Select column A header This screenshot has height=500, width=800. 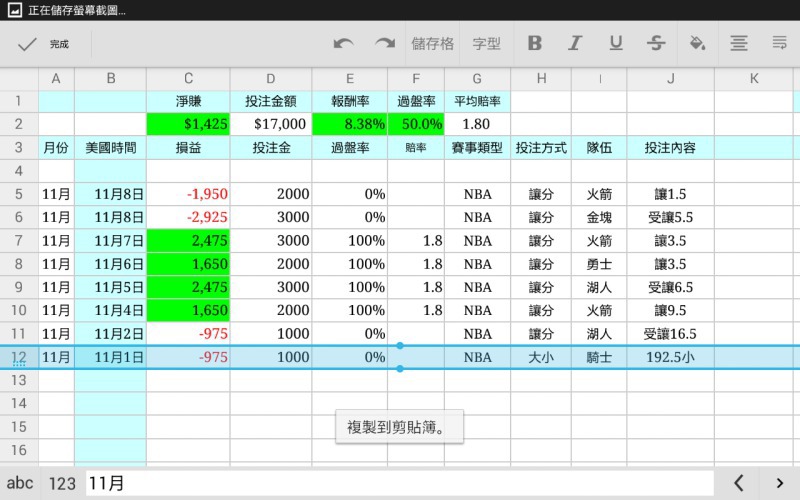pos(56,79)
